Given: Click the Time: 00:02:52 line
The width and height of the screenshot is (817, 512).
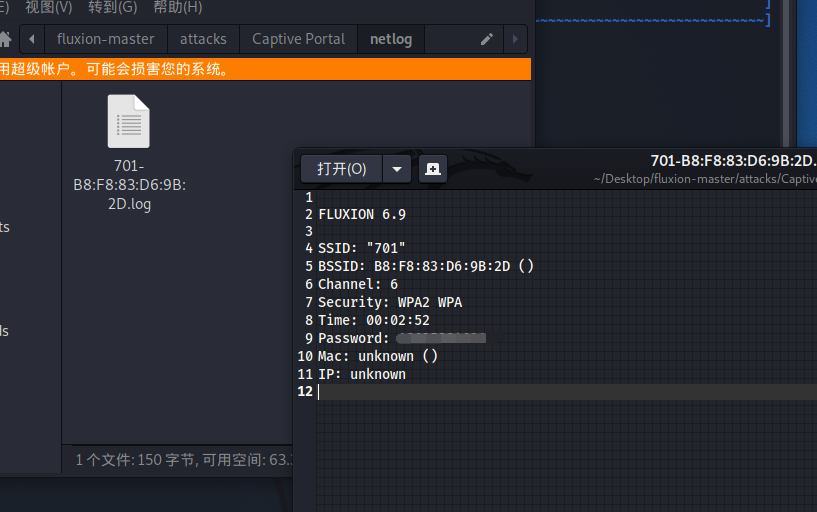Looking at the screenshot, I should [x=374, y=320].
